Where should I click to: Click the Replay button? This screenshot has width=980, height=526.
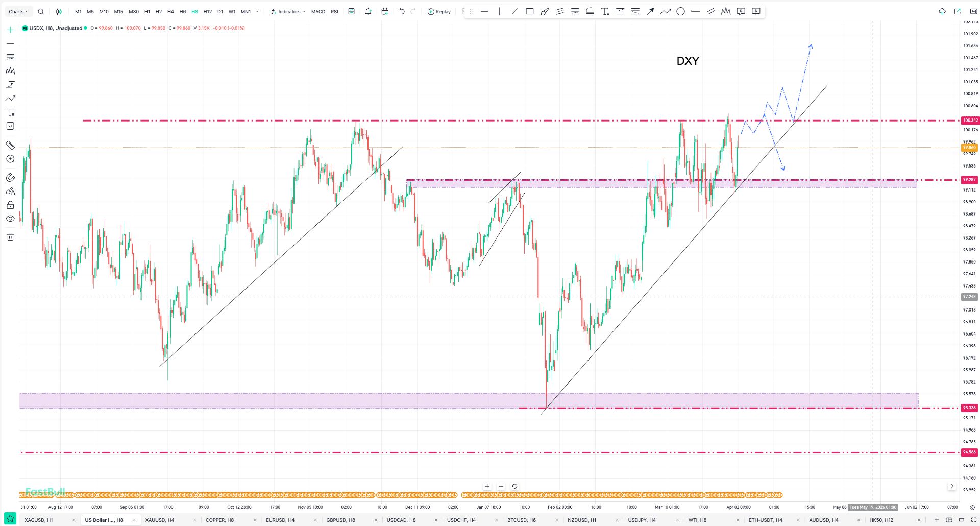click(x=439, y=11)
